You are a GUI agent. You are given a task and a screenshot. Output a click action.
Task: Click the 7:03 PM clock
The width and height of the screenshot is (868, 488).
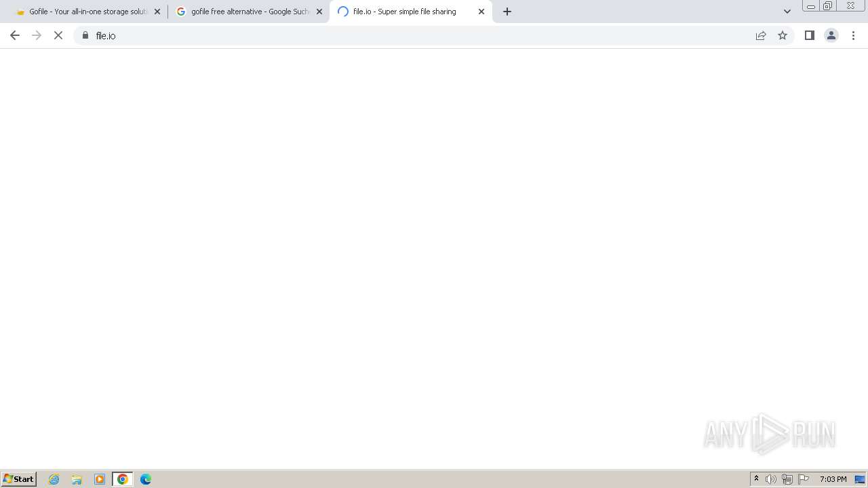point(833,479)
